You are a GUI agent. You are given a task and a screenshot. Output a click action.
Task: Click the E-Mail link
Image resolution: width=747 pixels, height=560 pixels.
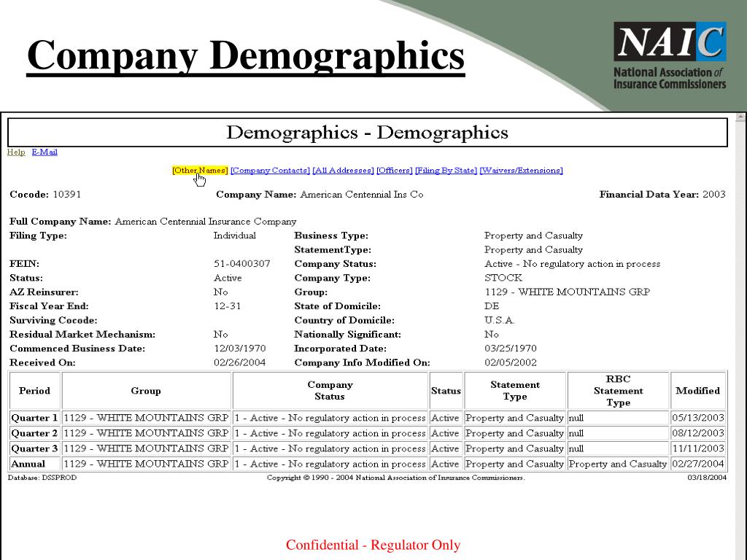(44, 152)
